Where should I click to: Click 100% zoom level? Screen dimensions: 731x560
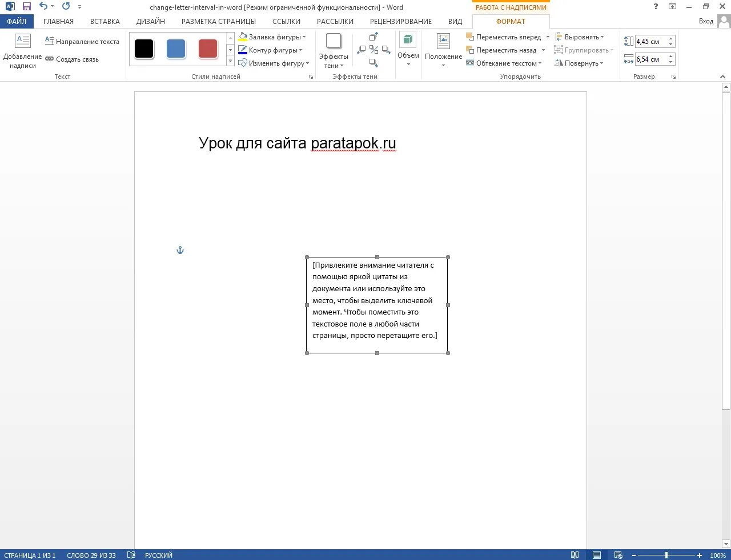[x=718, y=555]
